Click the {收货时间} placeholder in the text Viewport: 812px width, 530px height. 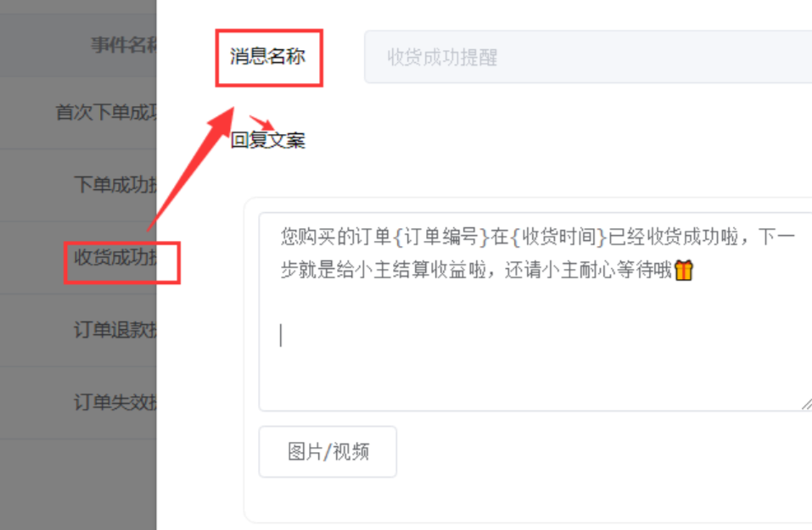point(558,237)
